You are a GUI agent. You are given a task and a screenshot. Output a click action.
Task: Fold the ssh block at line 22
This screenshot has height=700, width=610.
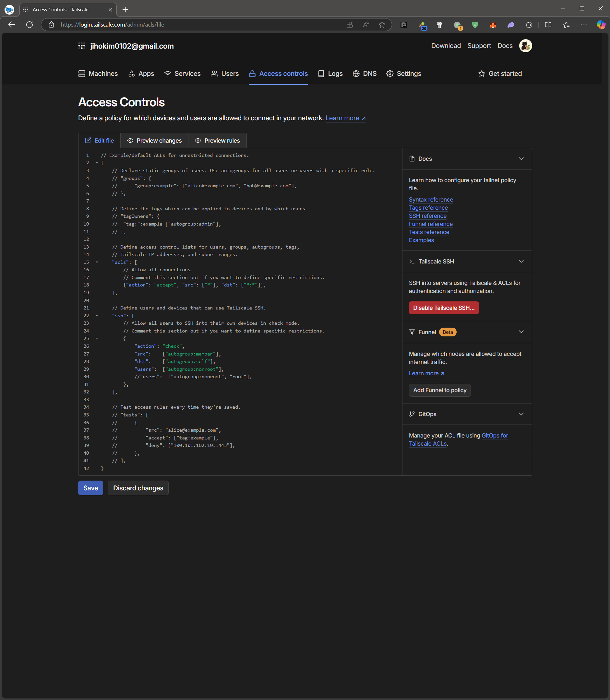97,316
